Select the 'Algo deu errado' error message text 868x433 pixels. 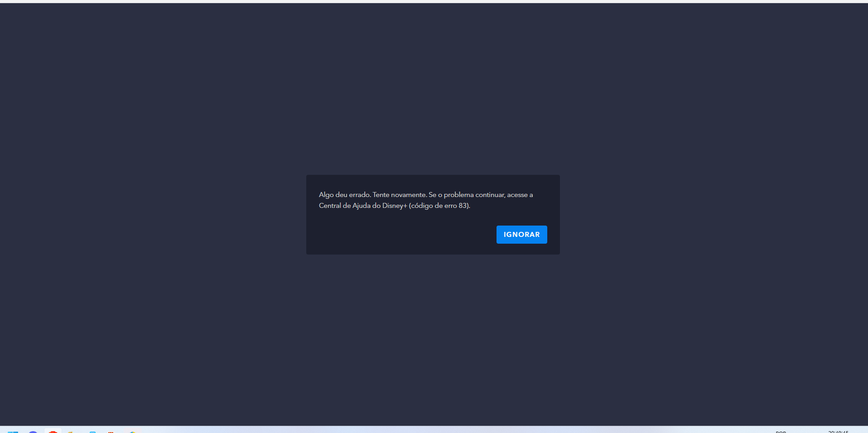[x=426, y=200]
